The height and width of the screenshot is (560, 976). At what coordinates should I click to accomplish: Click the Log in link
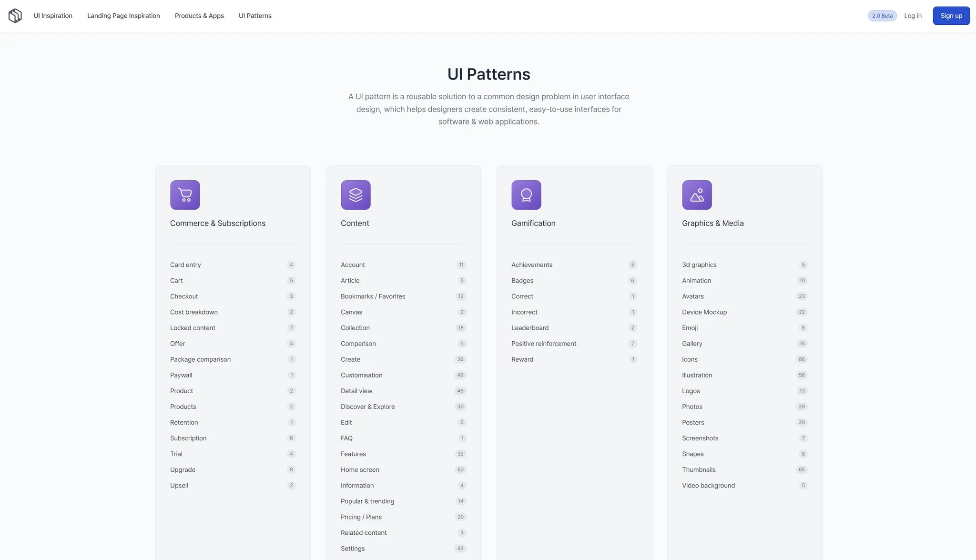pyautogui.click(x=913, y=16)
